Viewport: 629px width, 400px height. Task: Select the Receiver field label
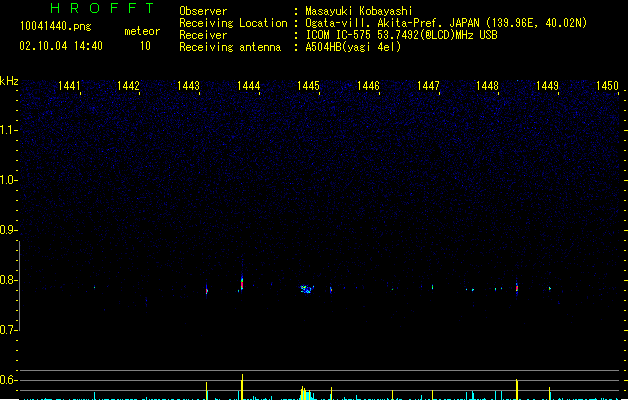tap(203, 35)
